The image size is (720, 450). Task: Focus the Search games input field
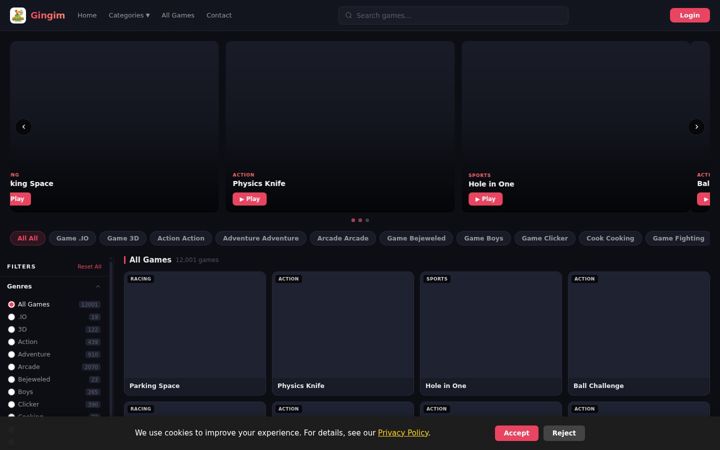click(453, 15)
